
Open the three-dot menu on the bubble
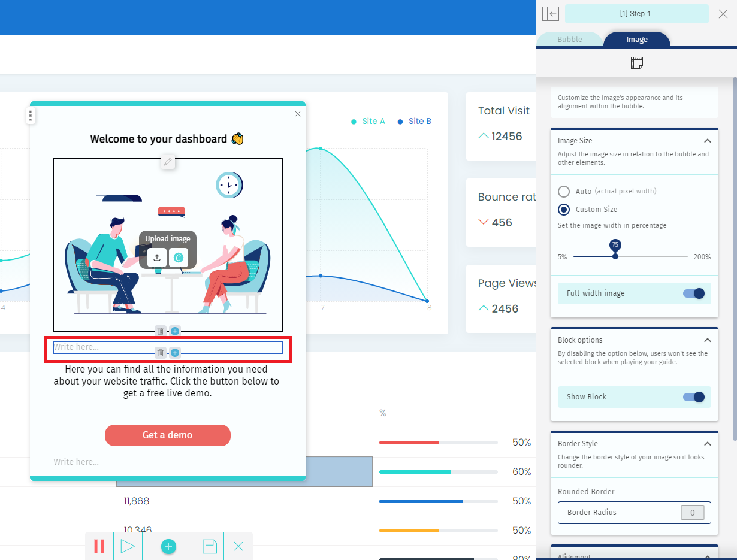[30, 116]
